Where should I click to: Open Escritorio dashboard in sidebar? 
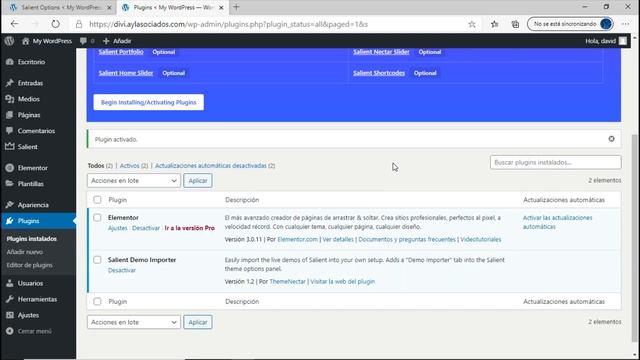pos(31,62)
